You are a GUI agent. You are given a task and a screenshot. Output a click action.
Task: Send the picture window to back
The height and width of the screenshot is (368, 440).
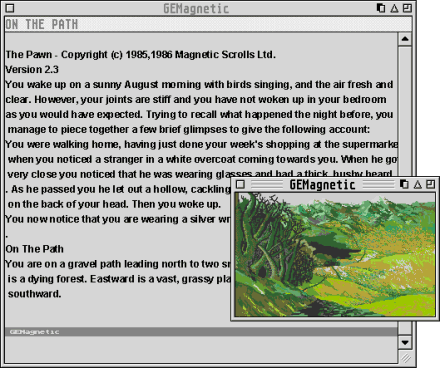(x=404, y=184)
